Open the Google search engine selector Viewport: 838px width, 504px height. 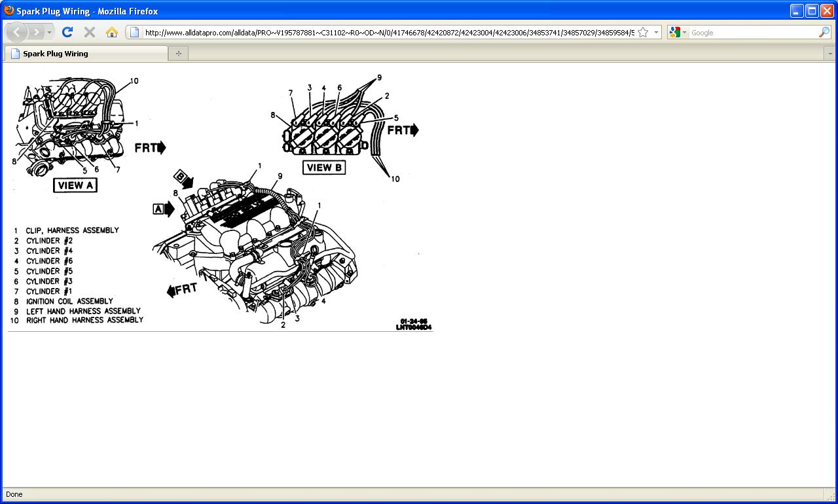[678, 32]
